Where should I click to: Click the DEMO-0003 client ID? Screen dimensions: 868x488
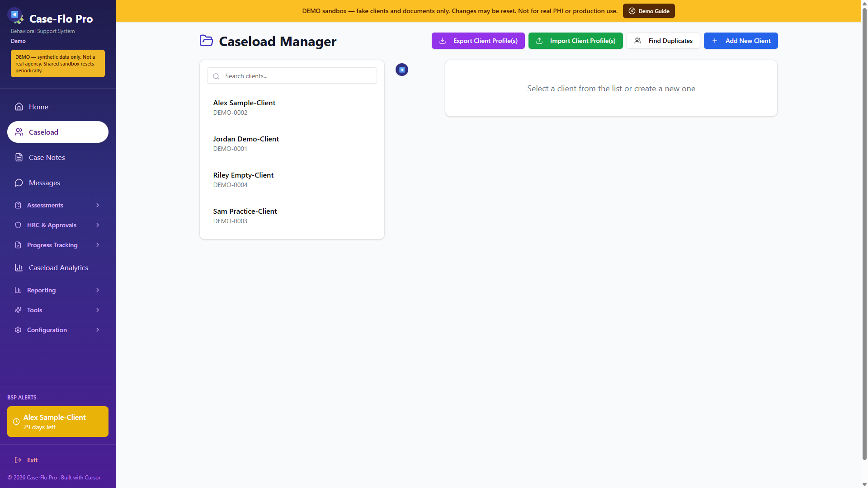(230, 221)
